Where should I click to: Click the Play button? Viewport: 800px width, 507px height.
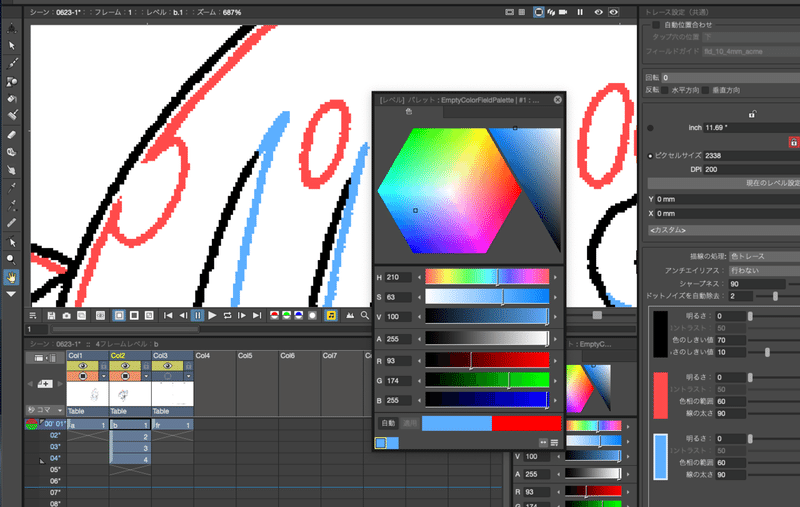(212, 316)
